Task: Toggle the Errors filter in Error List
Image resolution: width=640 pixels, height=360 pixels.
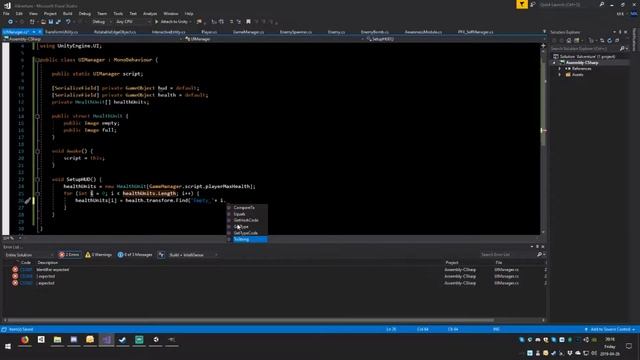Action: [x=69, y=255]
